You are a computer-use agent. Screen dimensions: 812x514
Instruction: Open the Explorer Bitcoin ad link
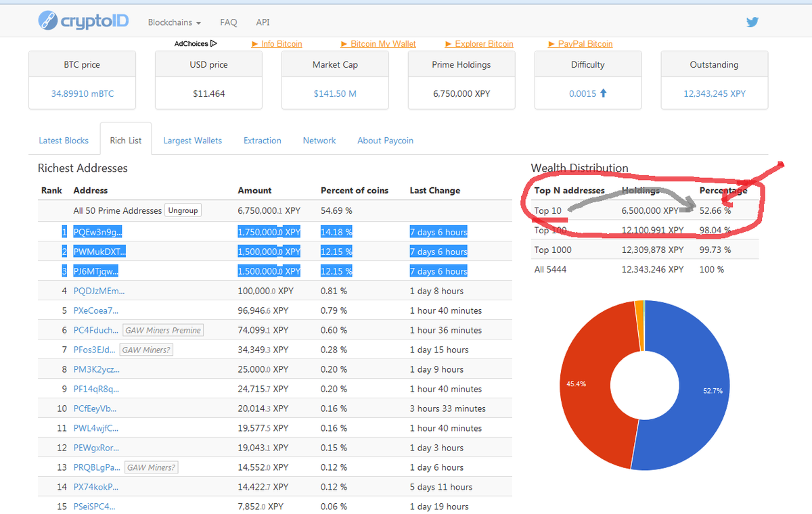tap(479, 44)
